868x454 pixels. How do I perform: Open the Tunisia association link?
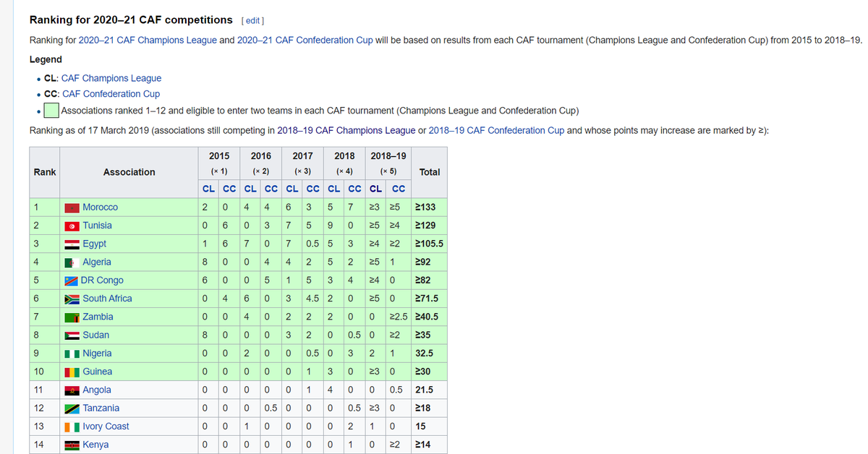(x=98, y=226)
